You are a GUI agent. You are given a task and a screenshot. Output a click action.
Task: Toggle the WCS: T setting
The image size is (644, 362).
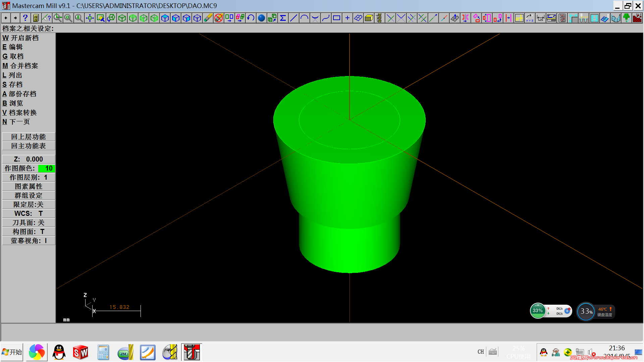(x=29, y=214)
